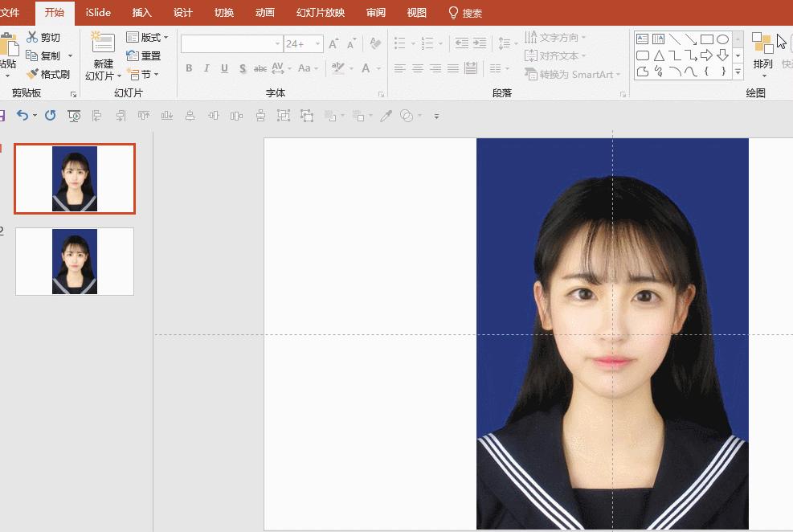Expand the shapes gallery with the more arrow
The height and width of the screenshot is (532, 793).
point(737,72)
